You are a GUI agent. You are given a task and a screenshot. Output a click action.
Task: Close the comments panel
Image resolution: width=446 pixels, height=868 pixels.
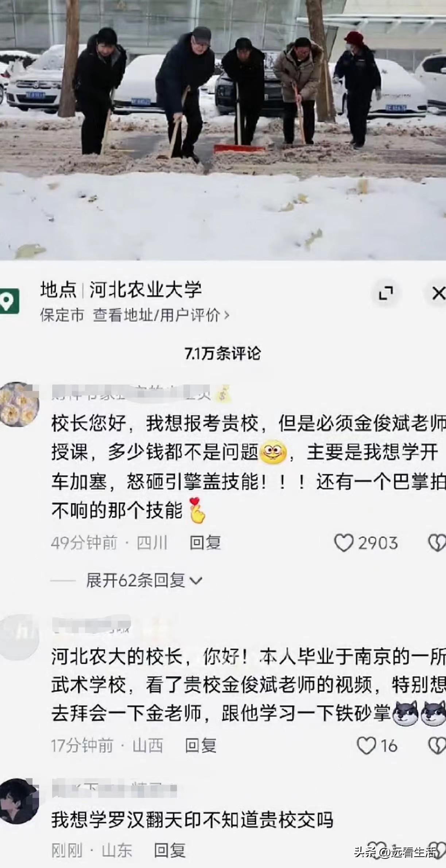coord(437,293)
